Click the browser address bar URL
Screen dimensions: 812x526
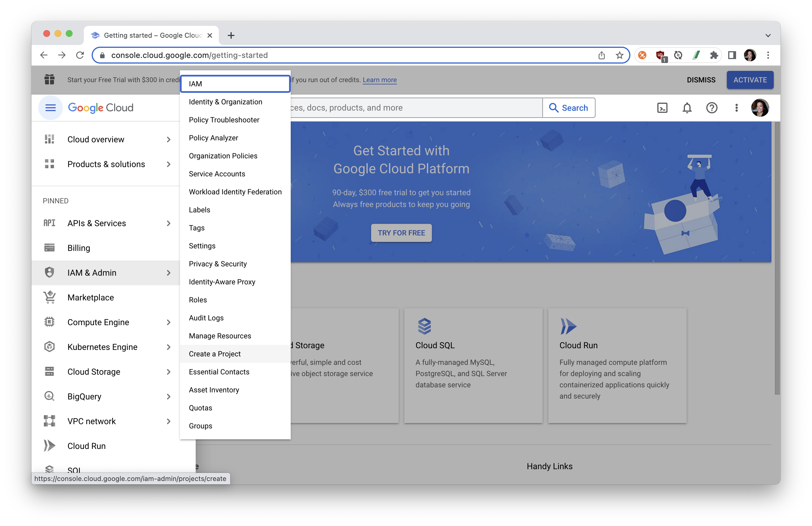(189, 55)
